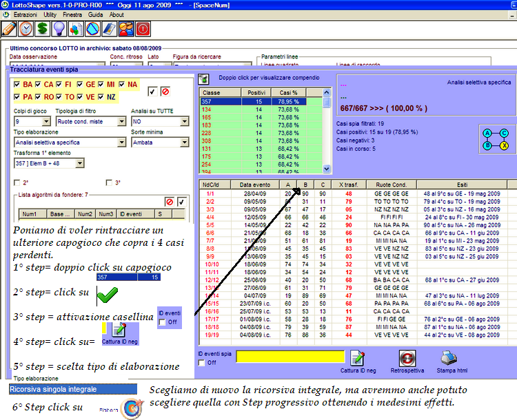Click the checkmark icon in Lista algoritmi

point(181,202)
